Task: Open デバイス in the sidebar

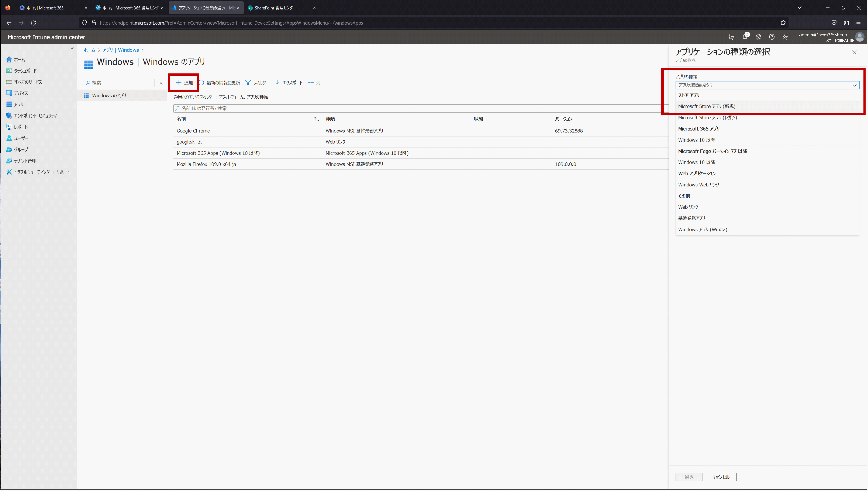Action: tap(17, 93)
